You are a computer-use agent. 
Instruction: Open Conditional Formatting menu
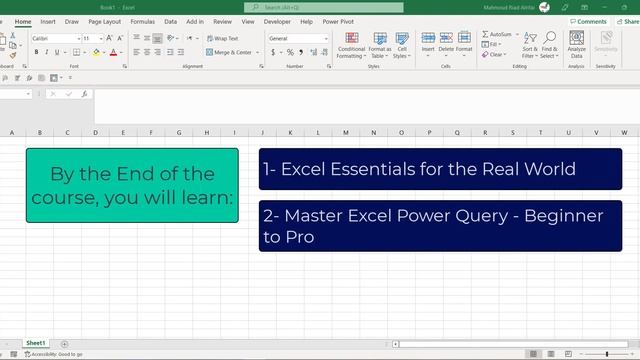(x=351, y=45)
